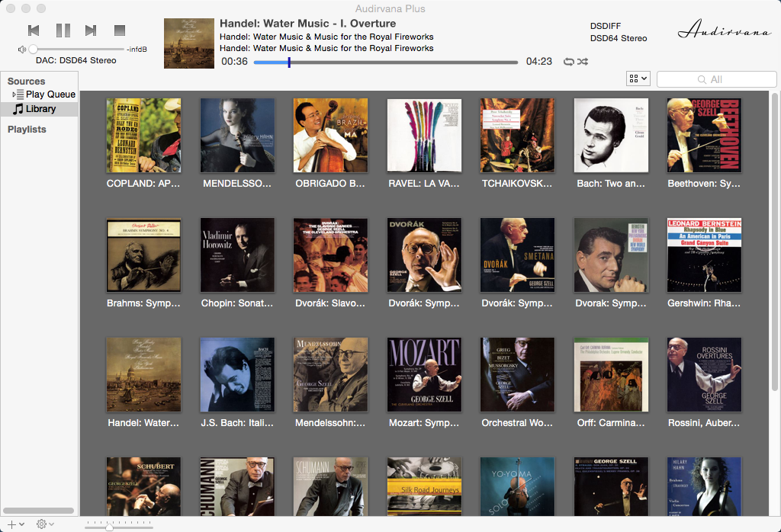The height and width of the screenshot is (532, 781).
Task: Open the view mode dropdown
Action: click(638, 79)
